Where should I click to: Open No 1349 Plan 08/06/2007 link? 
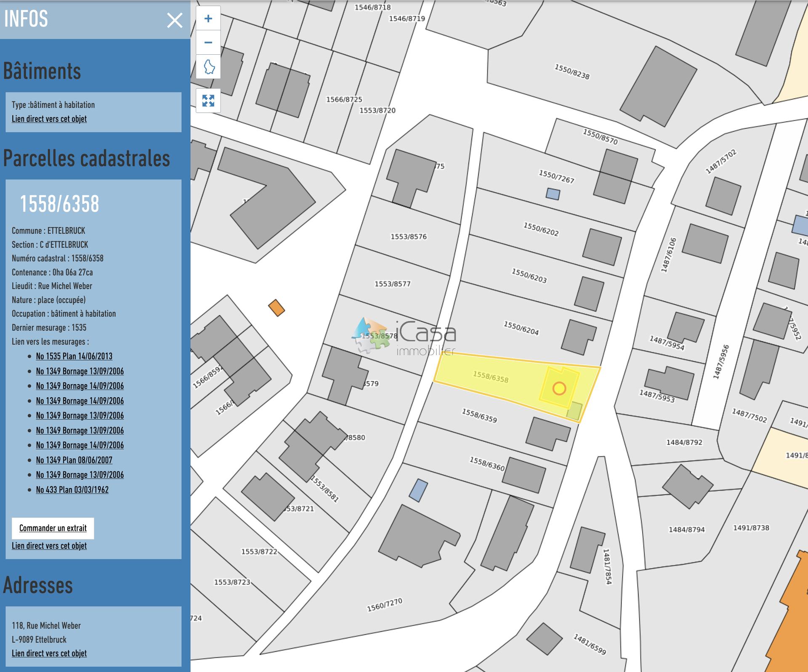click(x=74, y=460)
